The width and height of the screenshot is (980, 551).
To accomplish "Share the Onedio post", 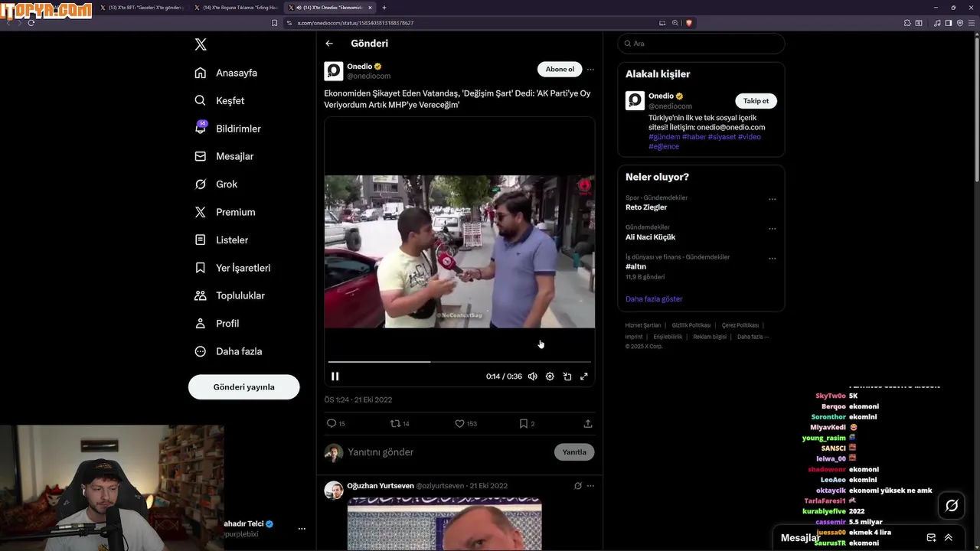I will (588, 423).
